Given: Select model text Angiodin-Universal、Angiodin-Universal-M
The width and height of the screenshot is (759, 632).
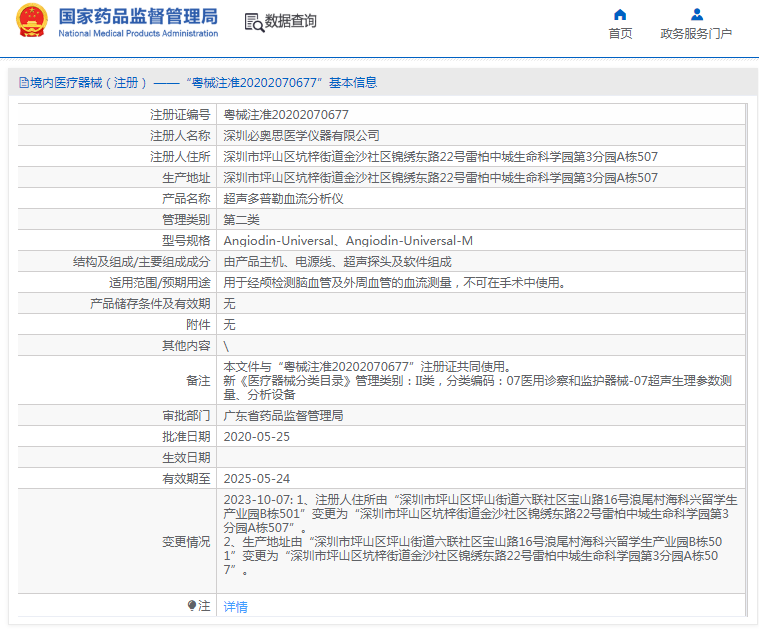Looking at the screenshot, I should point(348,241).
